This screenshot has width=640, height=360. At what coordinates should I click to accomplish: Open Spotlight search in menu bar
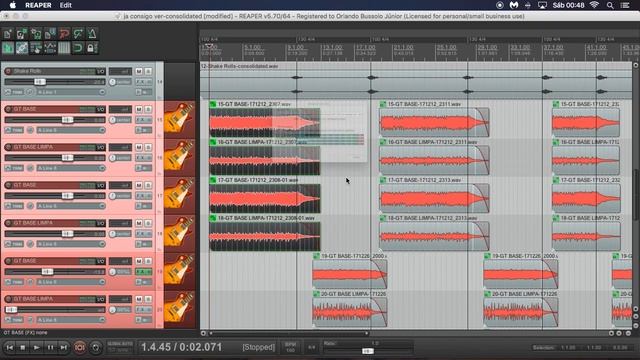pyautogui.click(x=610, y=5)
